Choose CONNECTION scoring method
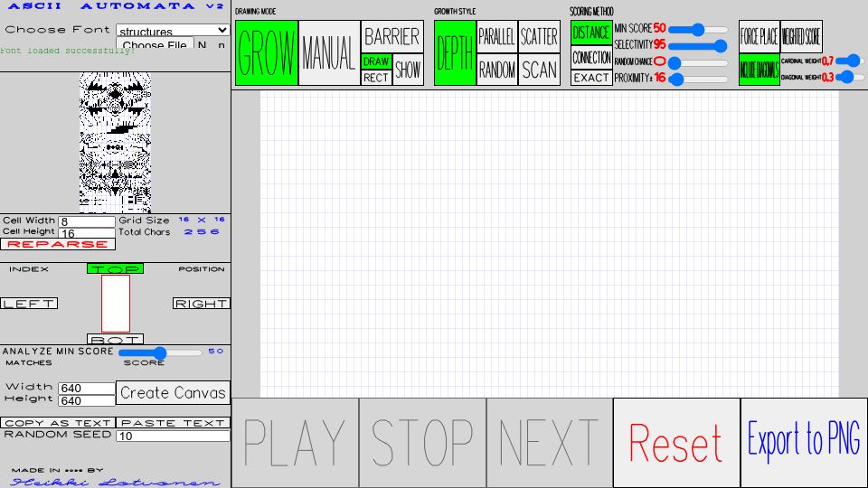The width and height of the screenshot is (868, 488). pos(591,58)
